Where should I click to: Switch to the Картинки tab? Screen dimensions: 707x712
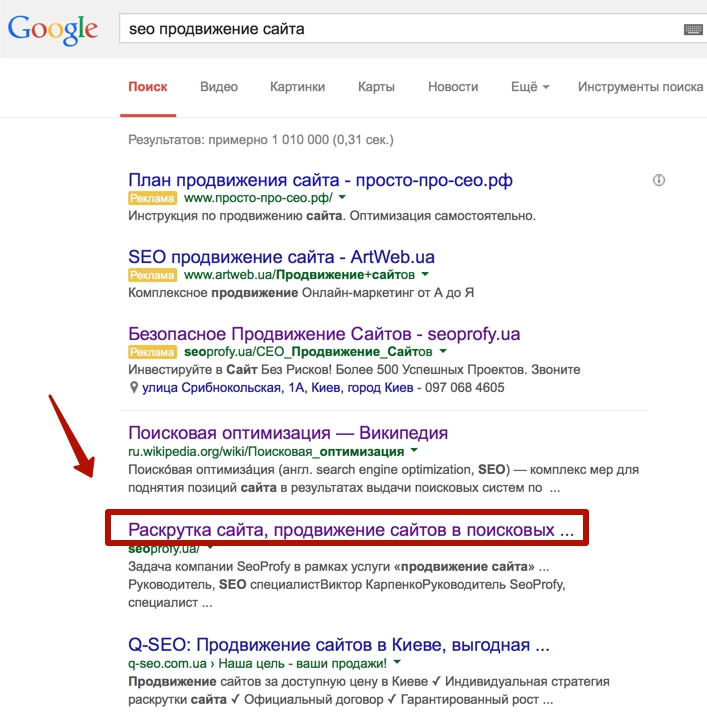297,87
